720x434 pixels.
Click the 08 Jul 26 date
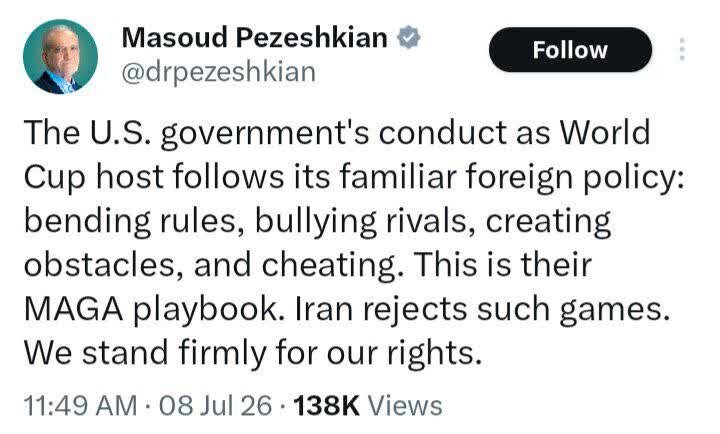click(x=215, y=406)
